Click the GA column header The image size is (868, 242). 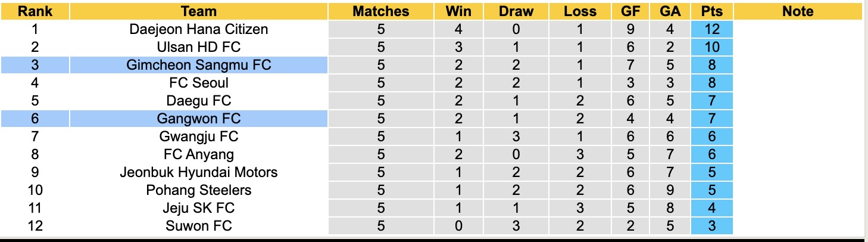coord(669,11)
